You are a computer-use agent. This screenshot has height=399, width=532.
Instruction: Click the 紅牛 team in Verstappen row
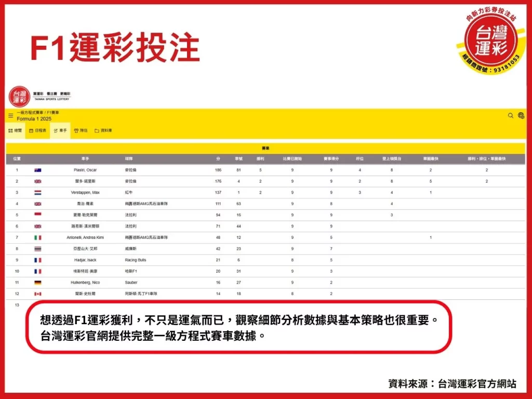tap(129, 192)
